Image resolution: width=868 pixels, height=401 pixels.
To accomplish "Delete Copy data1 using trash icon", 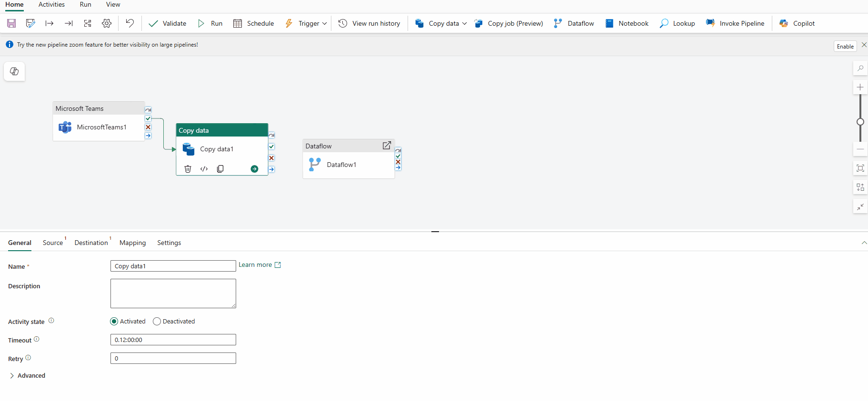I will (188, 169).
